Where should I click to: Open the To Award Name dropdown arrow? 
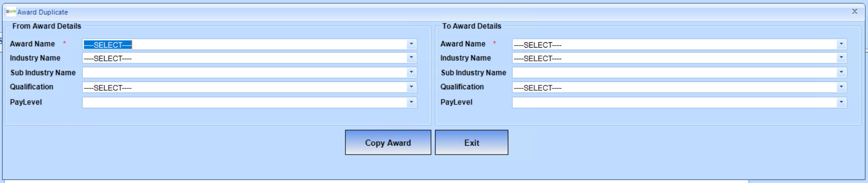pos(841,44)
